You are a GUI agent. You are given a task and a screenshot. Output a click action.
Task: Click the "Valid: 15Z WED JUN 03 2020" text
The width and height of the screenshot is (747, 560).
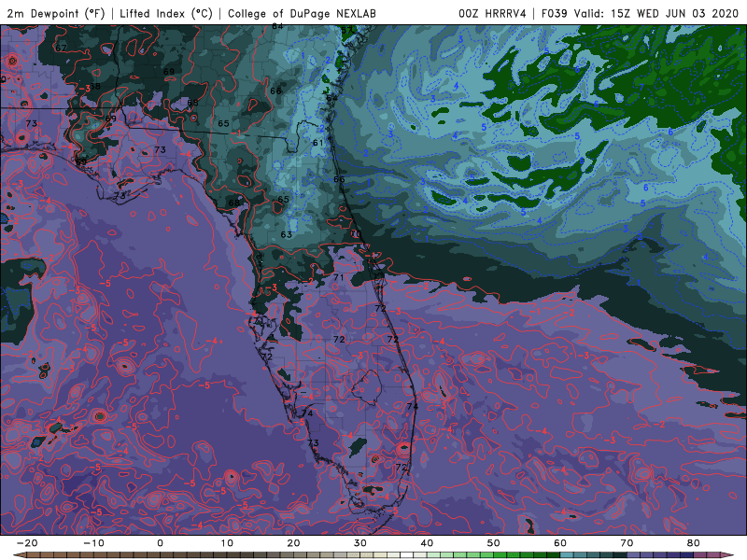pyautogui.click(x=656, y=13)
